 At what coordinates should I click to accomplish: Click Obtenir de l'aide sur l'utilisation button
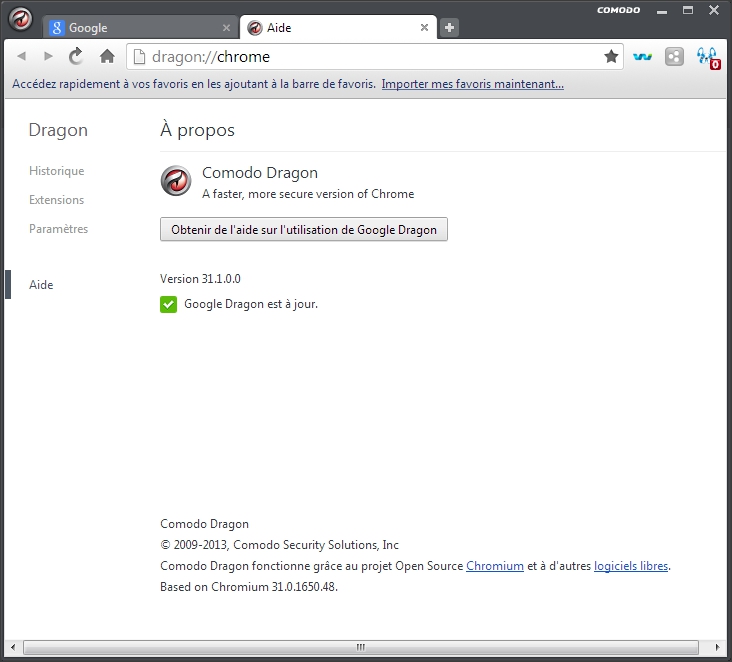tap(304, 229)
